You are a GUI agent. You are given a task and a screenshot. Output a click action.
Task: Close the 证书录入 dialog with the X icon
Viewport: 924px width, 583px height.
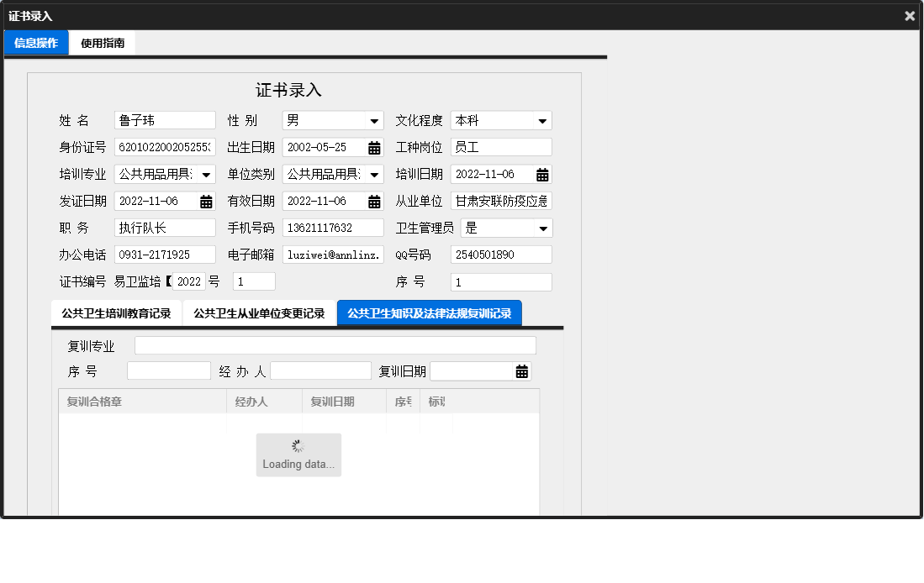(x=909, y=15)
